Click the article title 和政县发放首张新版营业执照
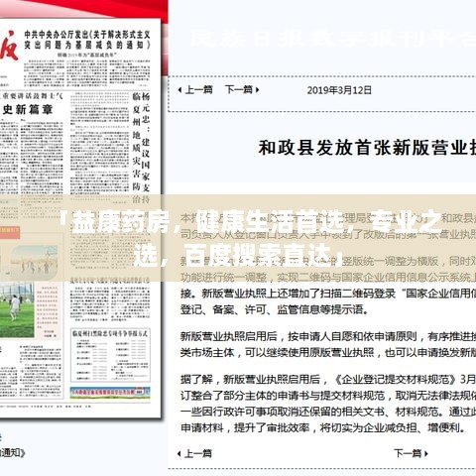476x476 pixels. click(367, 148)
